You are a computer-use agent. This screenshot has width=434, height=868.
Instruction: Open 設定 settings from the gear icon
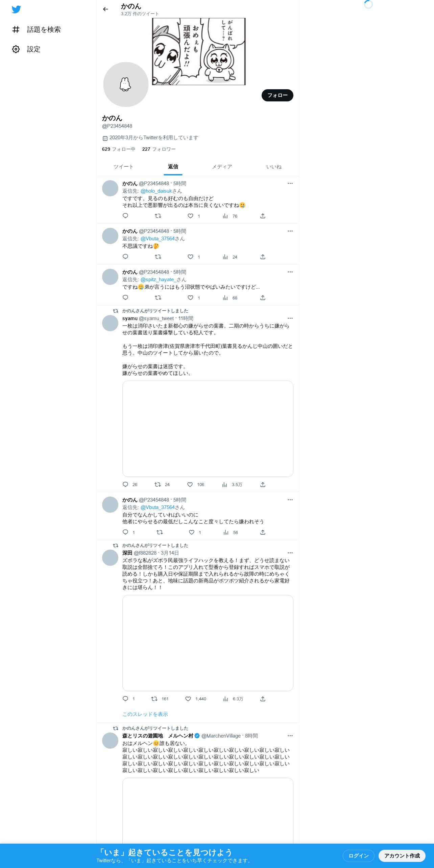tap(16, 49)
